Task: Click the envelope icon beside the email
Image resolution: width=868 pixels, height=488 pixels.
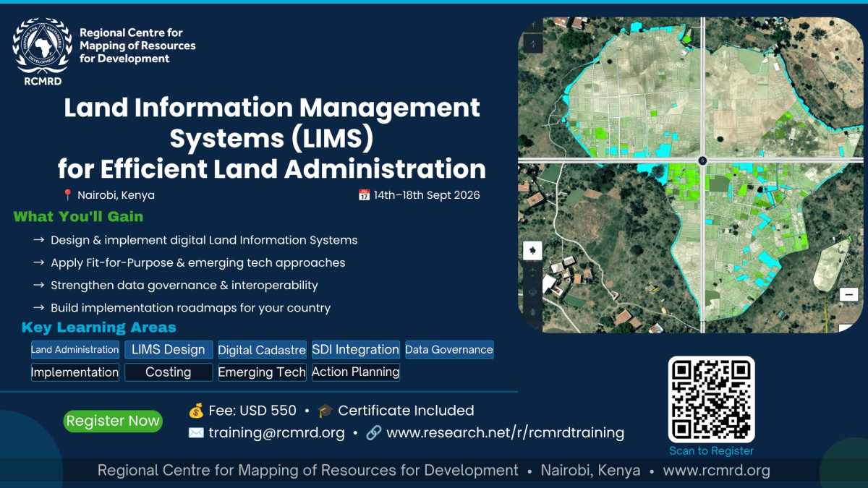Action: 196,433
